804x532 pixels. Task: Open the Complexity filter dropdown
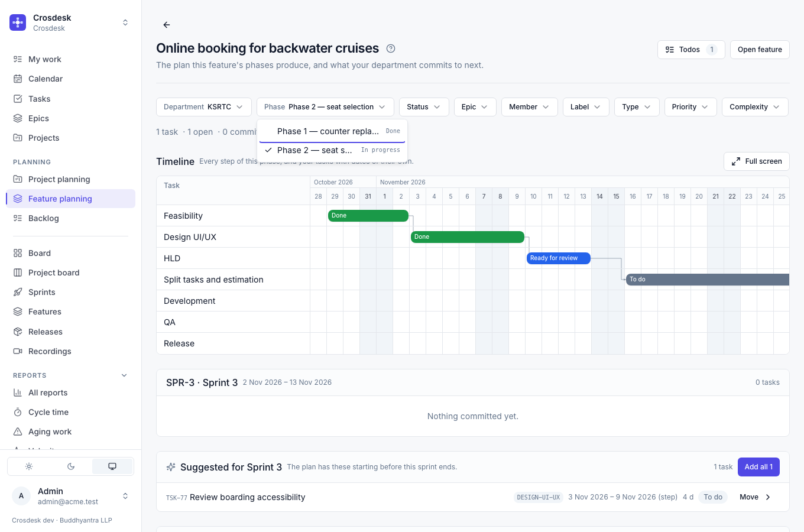pyautogui.click(x=755, y=107)
